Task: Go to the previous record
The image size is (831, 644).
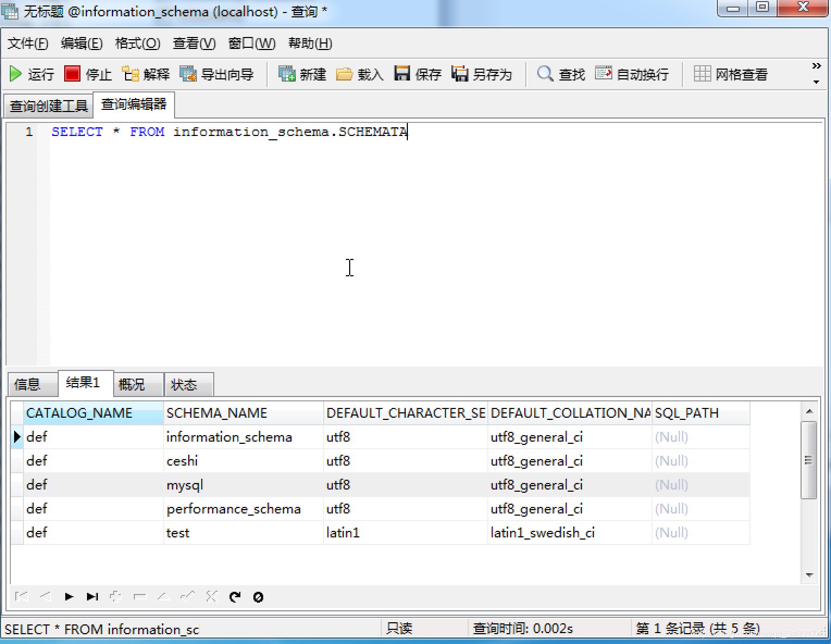Action: point(46,597)
